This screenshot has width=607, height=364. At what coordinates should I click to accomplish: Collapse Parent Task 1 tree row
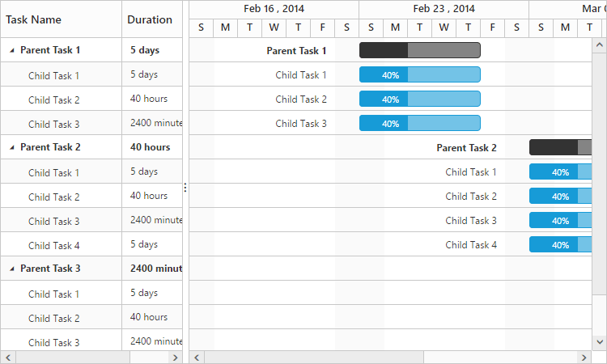point(12,50)
